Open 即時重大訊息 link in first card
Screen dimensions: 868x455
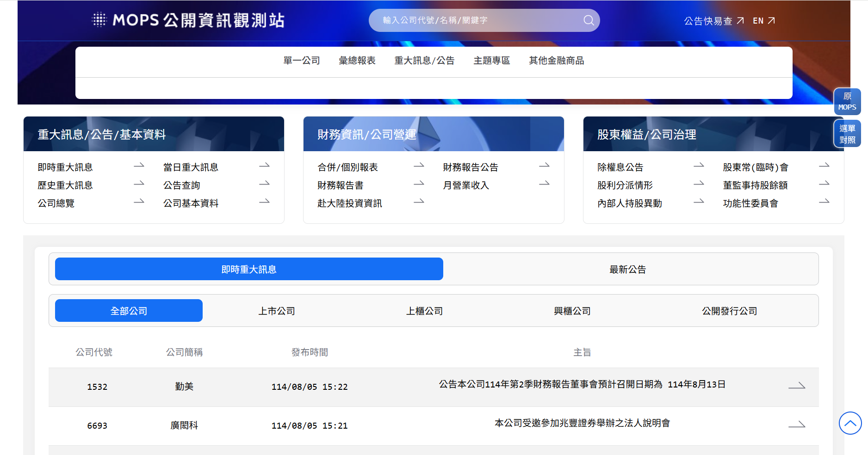click(65, 167)
